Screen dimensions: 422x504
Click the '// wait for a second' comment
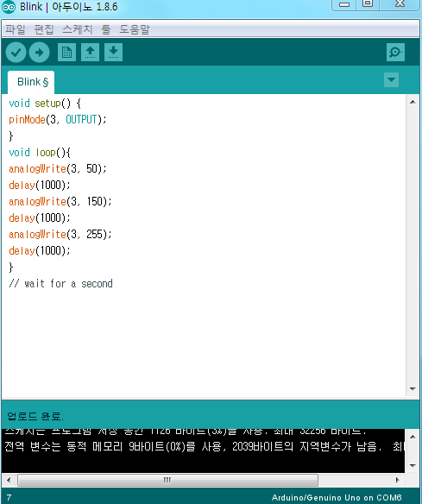click(x=60, y=283)
